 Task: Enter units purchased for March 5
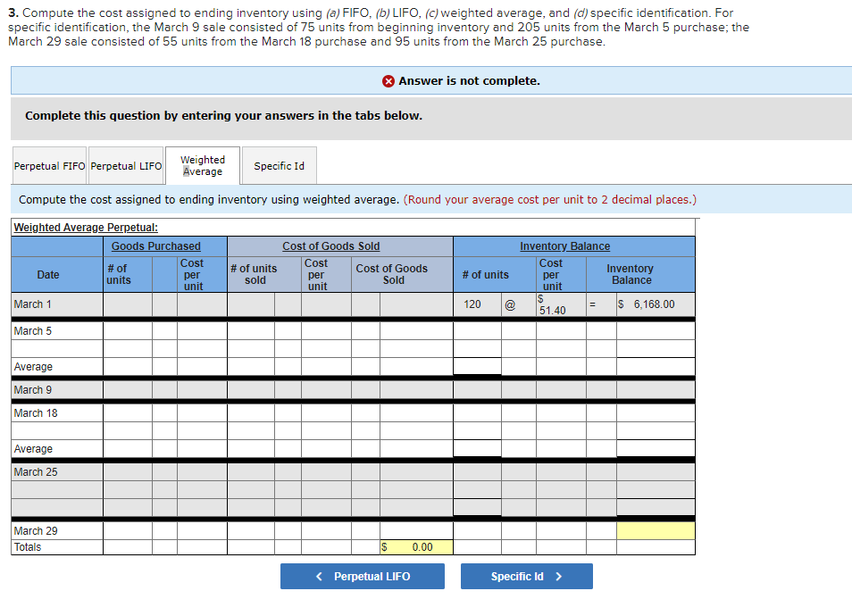click(125, 329)
